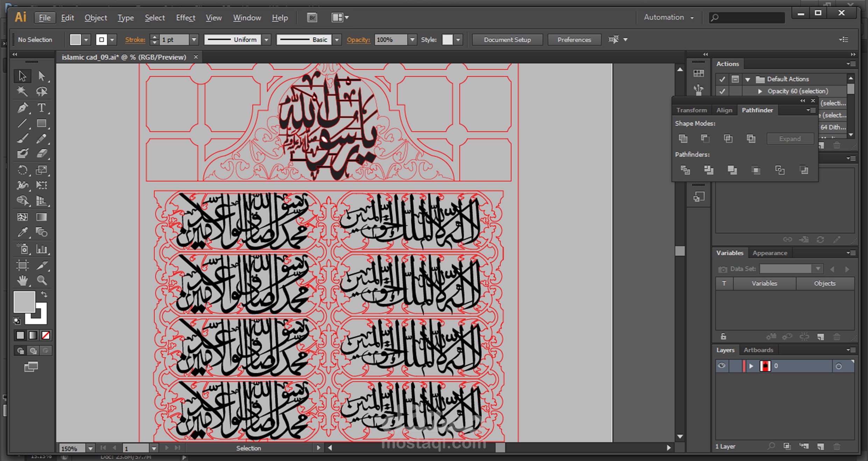
Task: Select the Pen tool
Action: (x=22, y=107)
